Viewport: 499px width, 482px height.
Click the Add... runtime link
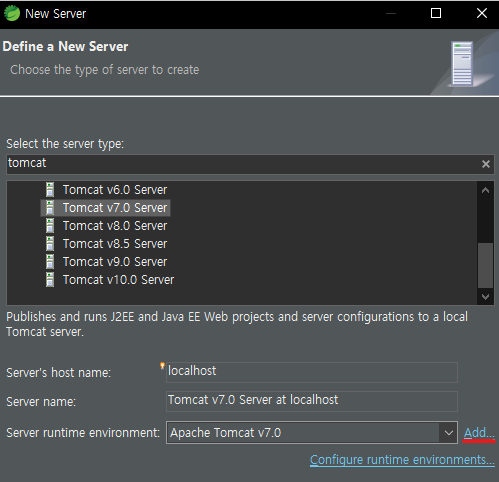click(x=479, y=433)
